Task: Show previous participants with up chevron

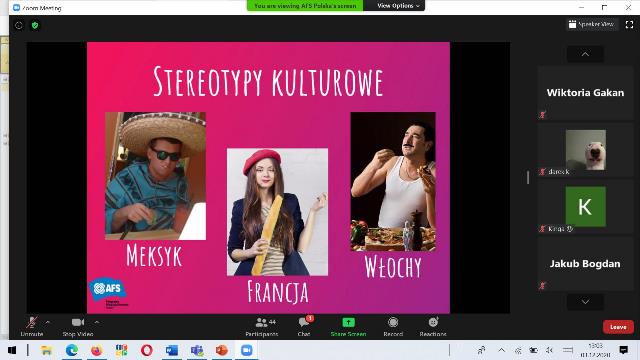Action: click(x=585, y=54)
